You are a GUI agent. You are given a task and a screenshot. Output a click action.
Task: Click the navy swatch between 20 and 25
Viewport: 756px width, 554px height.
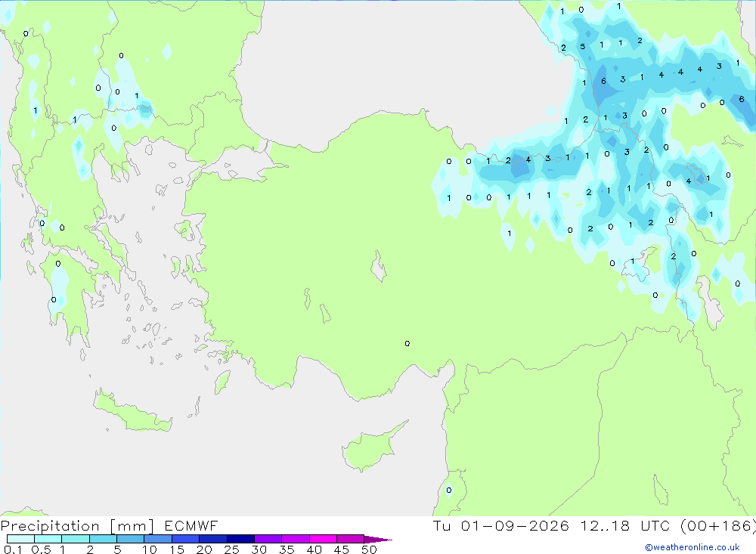click(x=212, y=539)
